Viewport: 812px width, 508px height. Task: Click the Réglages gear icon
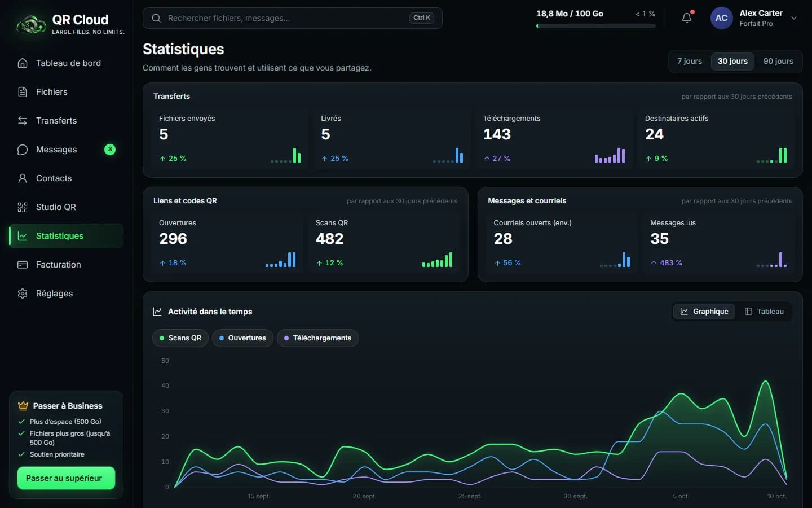click(23, 294)
